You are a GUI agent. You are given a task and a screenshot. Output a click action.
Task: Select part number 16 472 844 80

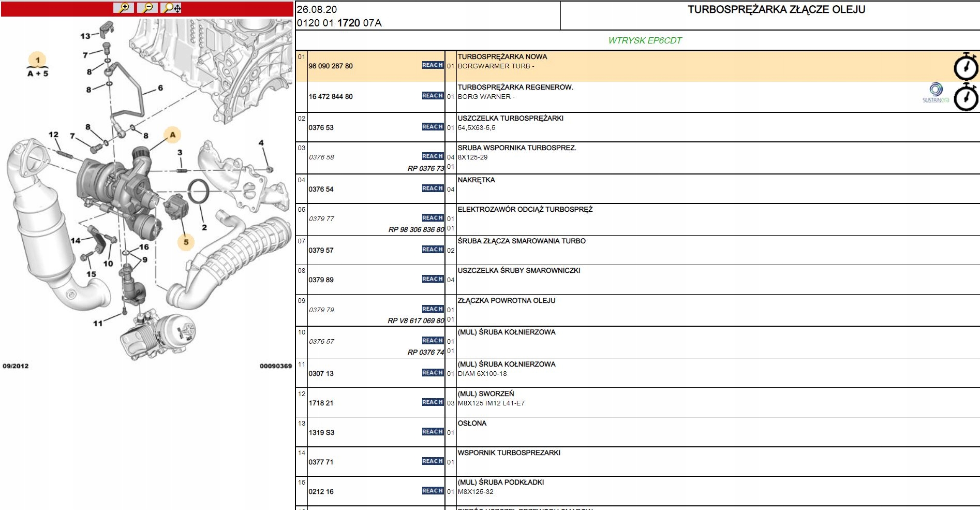[331, 97]
